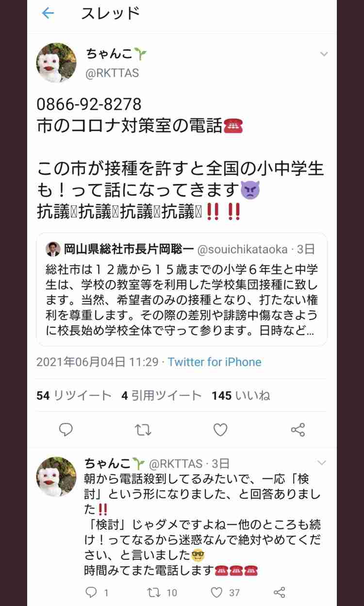
Task: Open the quoted tweet by 岡山県総社市長片岡聡一
Action: [182, 289]
